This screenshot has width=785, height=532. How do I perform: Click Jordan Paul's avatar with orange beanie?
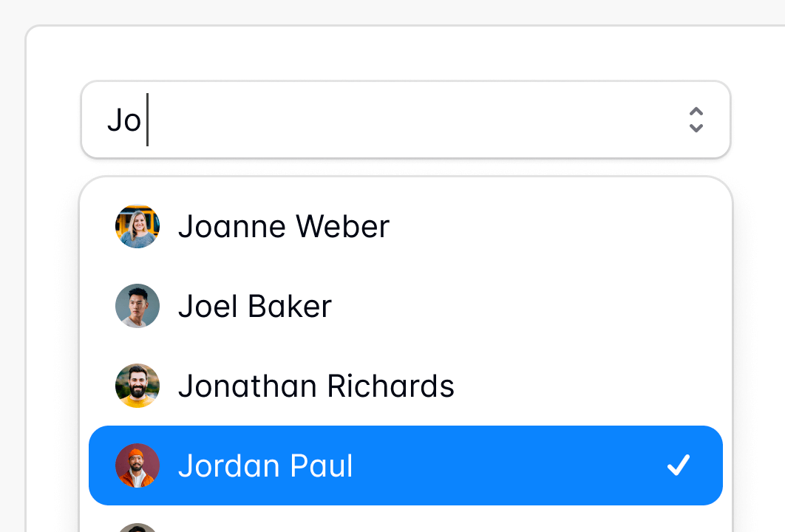[137, 465]
